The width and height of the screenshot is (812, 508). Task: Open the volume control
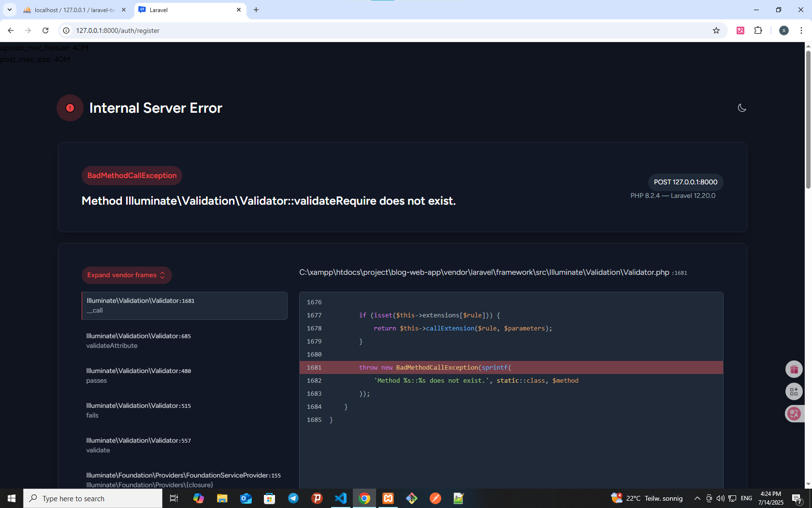(720, 498)
